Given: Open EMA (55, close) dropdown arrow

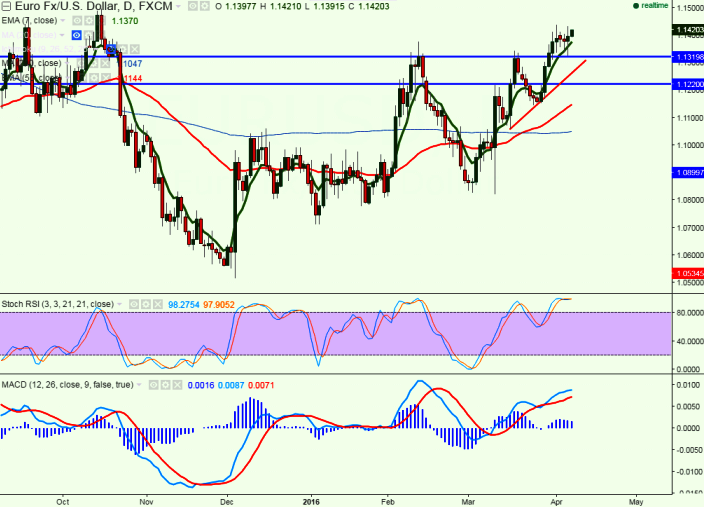Looking at the screenshot, I should 68,78.
